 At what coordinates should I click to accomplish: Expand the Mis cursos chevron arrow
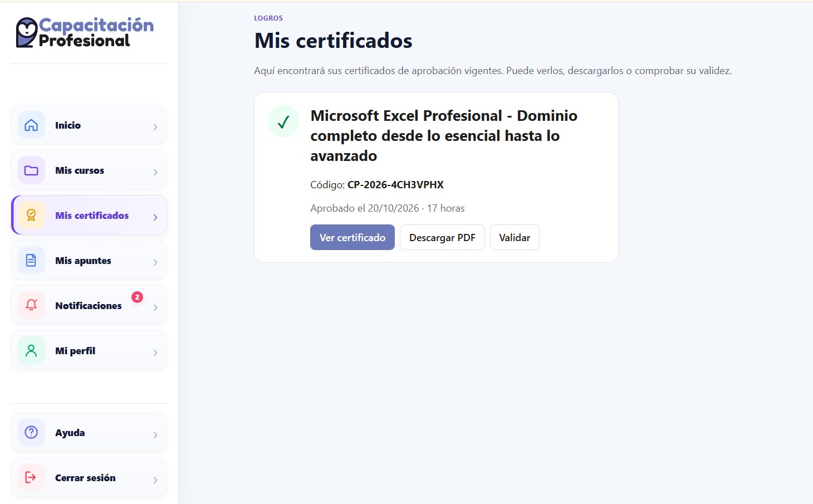(x=155, y=172)
